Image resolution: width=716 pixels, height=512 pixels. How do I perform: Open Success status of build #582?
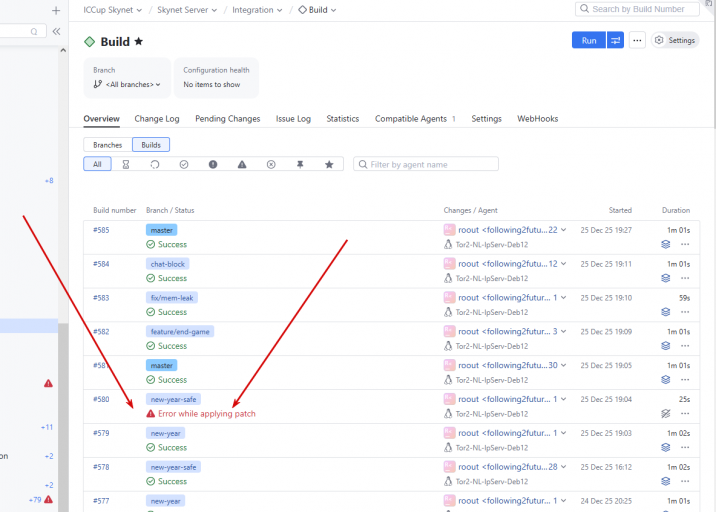pos(172,346)
